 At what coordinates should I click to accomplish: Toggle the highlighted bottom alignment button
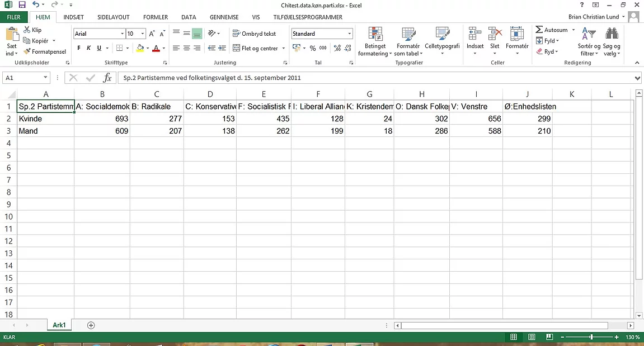click(197, 33)
